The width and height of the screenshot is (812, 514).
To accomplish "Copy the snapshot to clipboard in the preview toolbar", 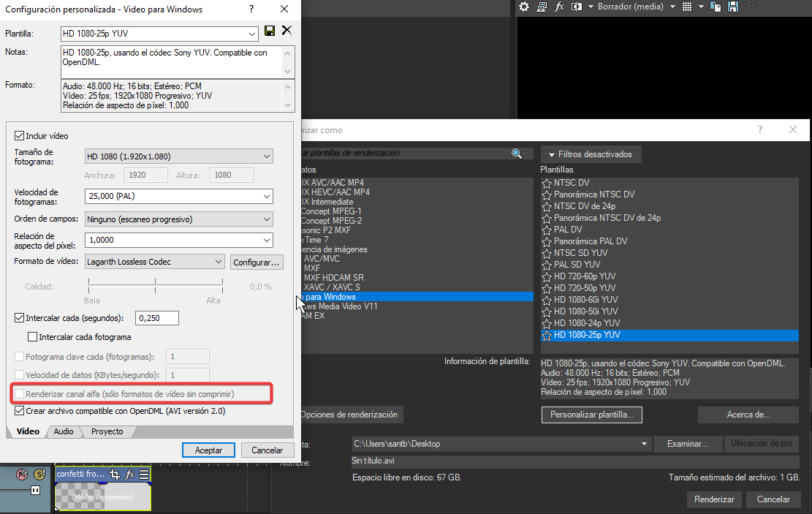I will coord(716,7).
